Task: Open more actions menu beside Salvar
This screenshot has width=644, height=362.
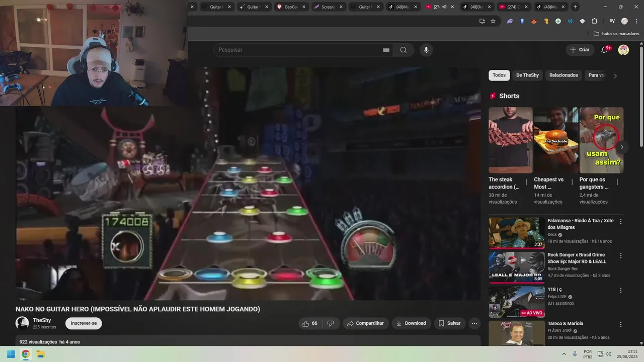Action: 474,323
